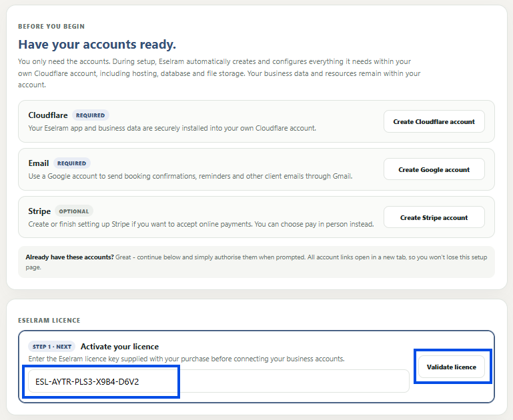Select the 'You only need the accounts' paragraph

point(219,73)
